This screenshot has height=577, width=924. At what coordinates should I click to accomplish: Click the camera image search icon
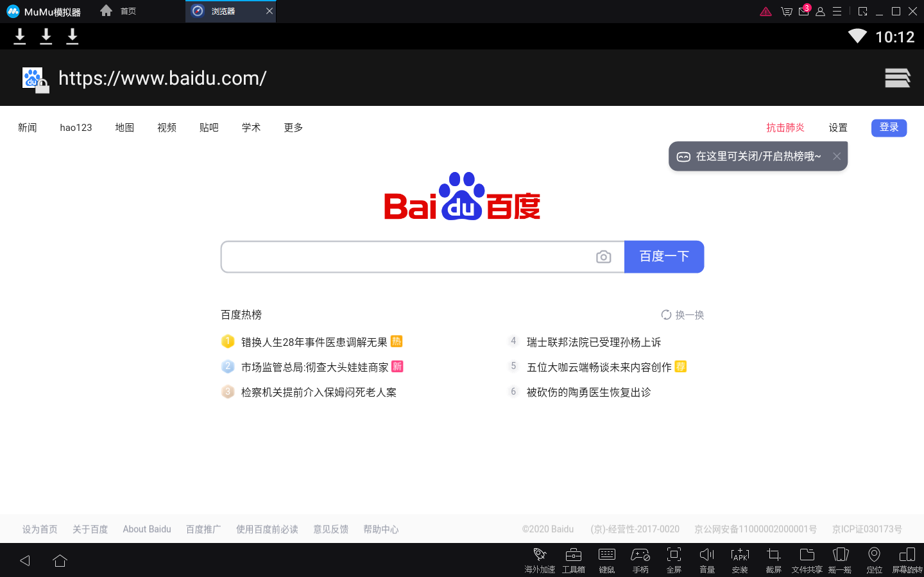603,257
